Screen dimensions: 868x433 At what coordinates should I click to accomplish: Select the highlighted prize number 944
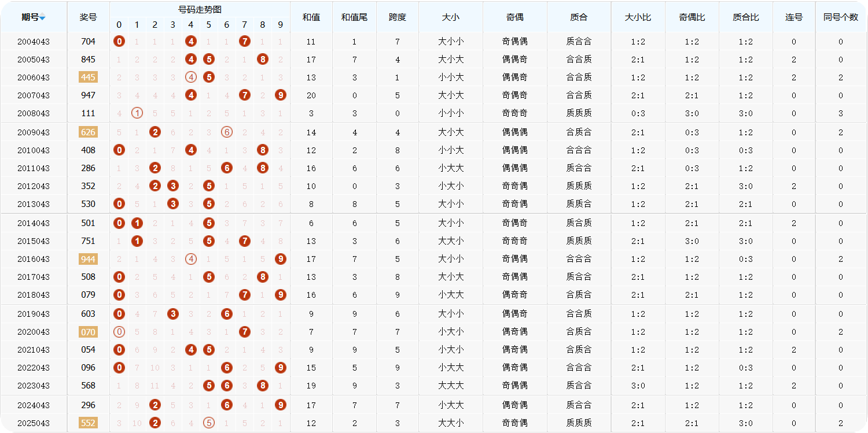pos(88,259)
